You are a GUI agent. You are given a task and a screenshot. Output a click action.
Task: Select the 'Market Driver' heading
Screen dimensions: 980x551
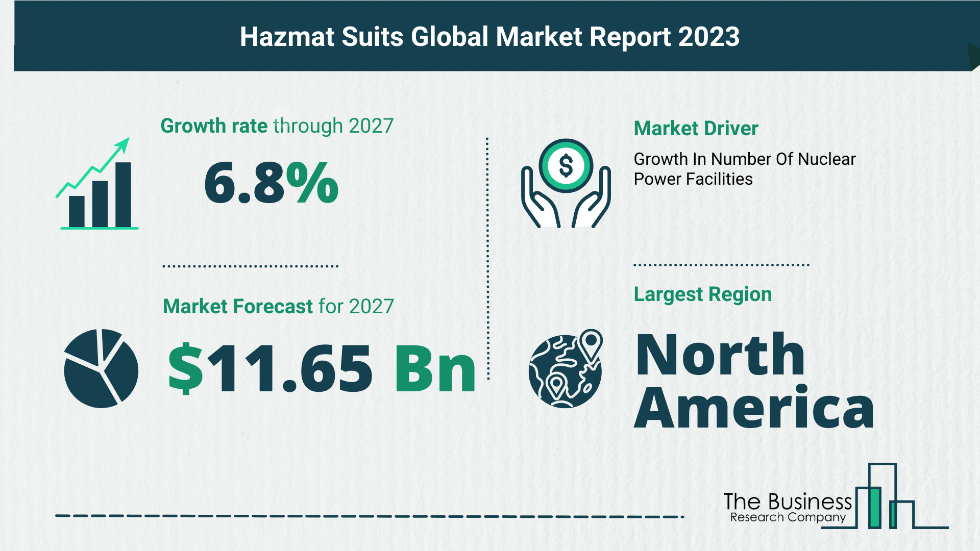[x=696, y=129]
